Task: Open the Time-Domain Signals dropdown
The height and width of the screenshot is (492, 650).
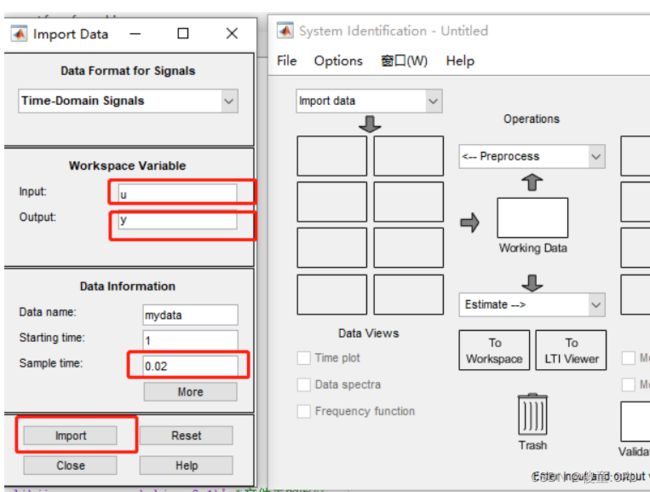Action: click(128, 101)
